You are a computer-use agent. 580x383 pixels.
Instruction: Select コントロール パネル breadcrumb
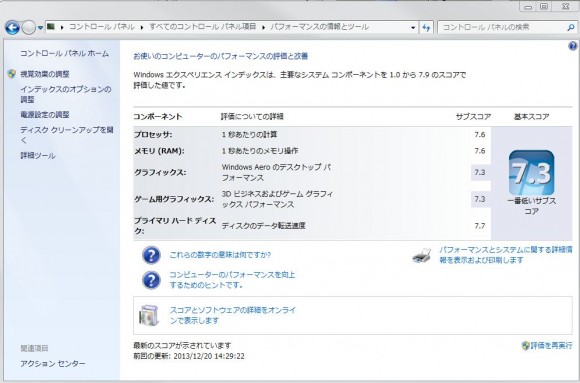(102, 27)
